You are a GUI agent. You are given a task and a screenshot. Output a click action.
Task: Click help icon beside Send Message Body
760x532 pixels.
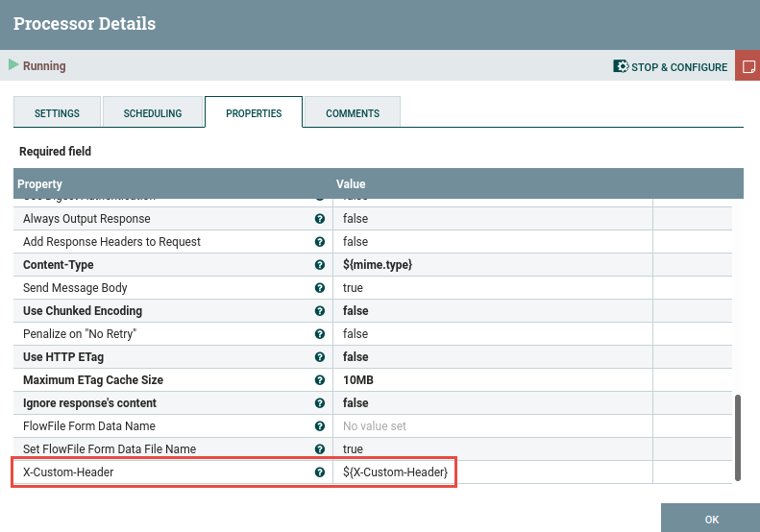320,288
